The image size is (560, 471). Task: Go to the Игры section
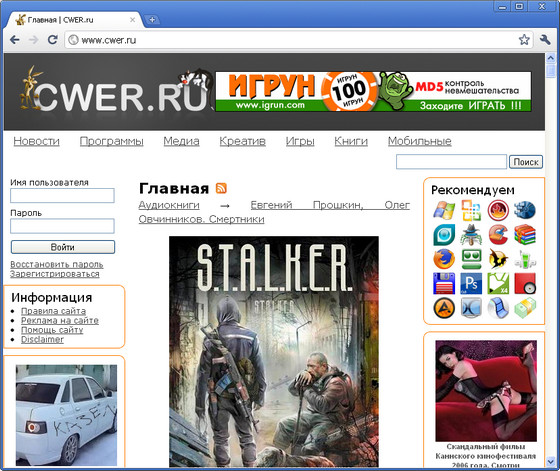coord(300,141)
